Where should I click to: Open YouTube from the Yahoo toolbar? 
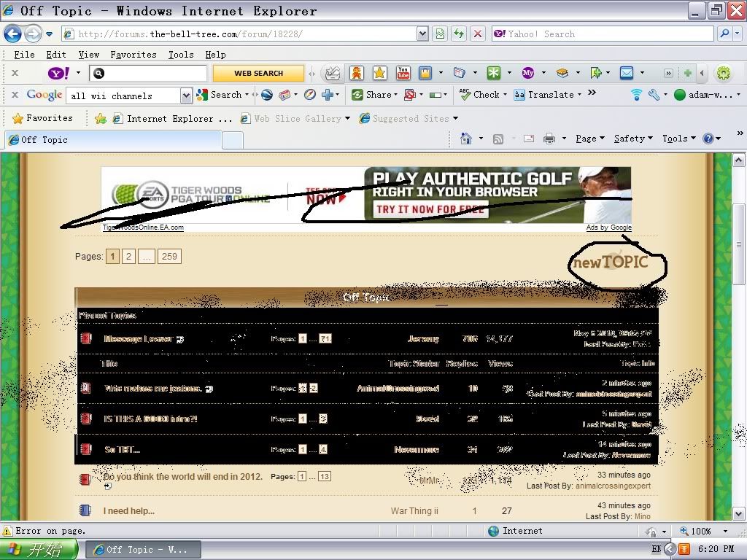pos(403,73)
